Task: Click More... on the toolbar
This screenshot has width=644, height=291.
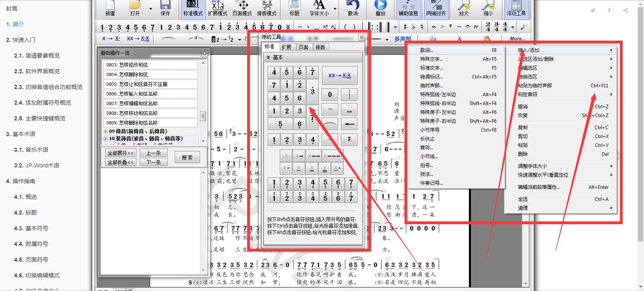Action: point(518,39)
